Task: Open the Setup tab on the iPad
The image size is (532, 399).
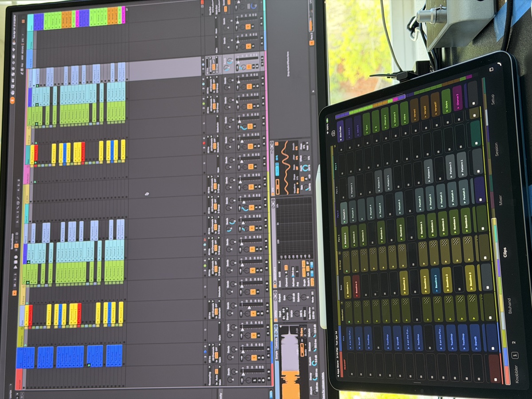Action: pos(493,99)
